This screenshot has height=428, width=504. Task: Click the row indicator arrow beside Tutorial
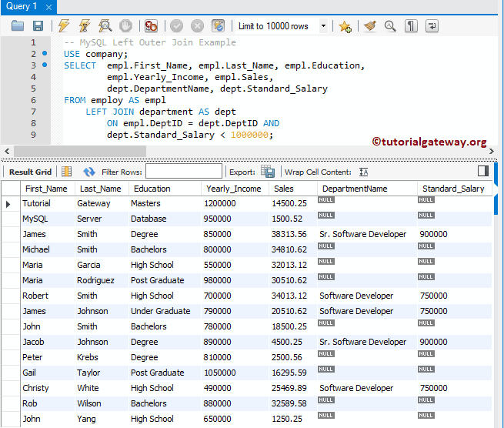(8, 204)
